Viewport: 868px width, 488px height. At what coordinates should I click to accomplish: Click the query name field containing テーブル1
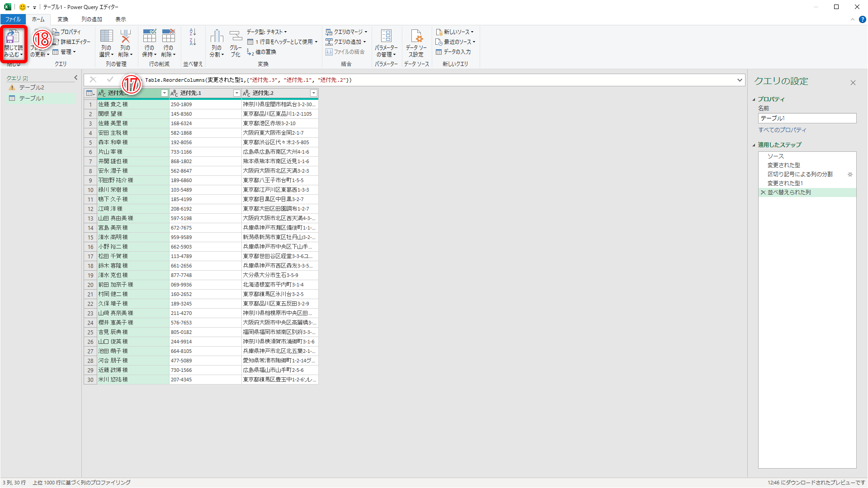coord(807,118)
